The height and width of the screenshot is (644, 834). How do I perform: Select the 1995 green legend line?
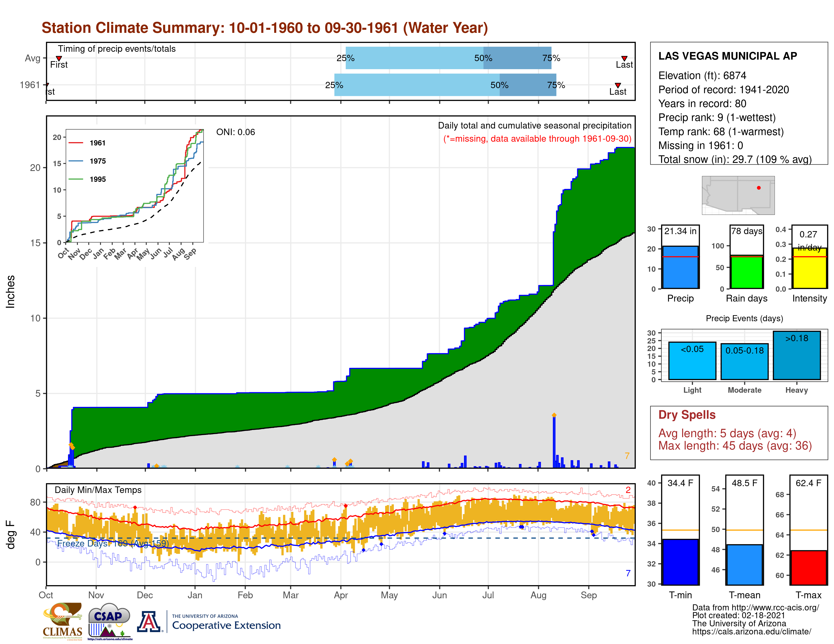(76, 179)
